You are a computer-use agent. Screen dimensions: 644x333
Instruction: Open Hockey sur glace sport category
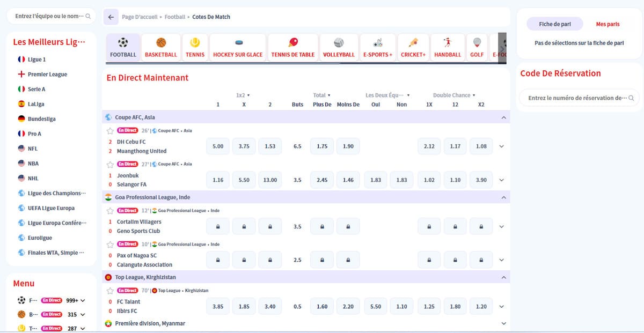pos(238,43)
